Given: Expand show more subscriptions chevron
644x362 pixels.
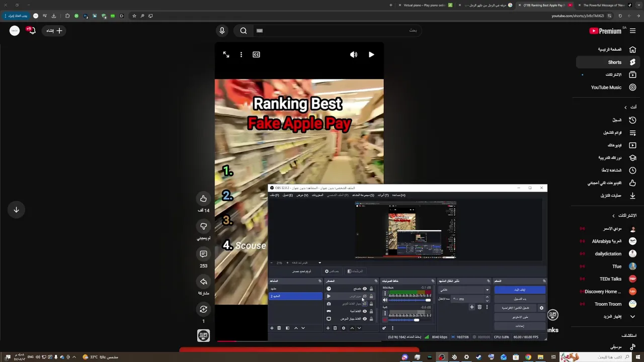Looking at the screenshot, I should 632,317.
